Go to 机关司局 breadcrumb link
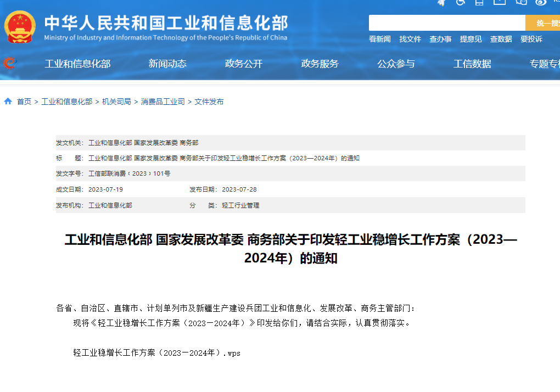 click(116, 102)
